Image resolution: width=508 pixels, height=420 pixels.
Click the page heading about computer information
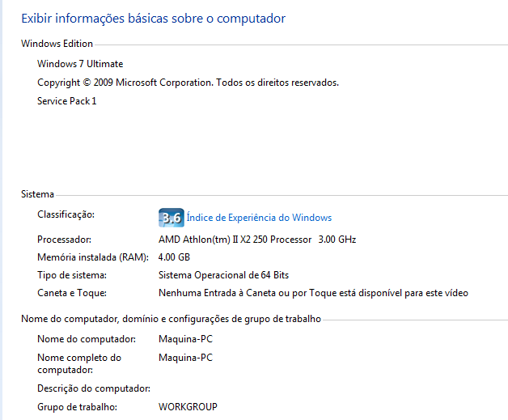(x=153, y=19)
